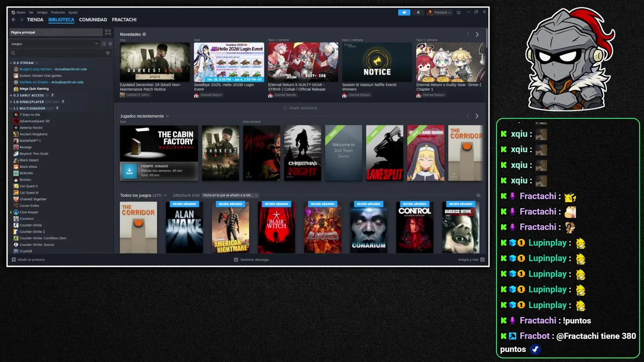Open the notifications bell
The height and width of the screenshot is (362, 644).
pyautogui.click(x=418, y=12)
